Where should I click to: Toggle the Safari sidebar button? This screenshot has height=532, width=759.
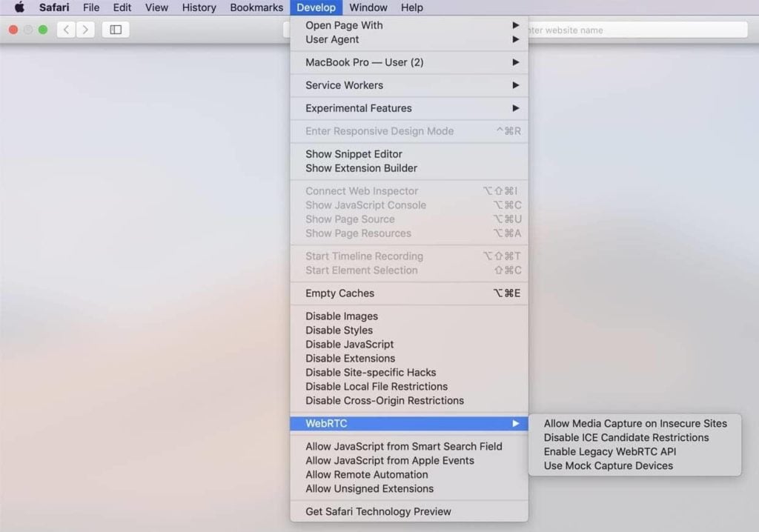116,30
